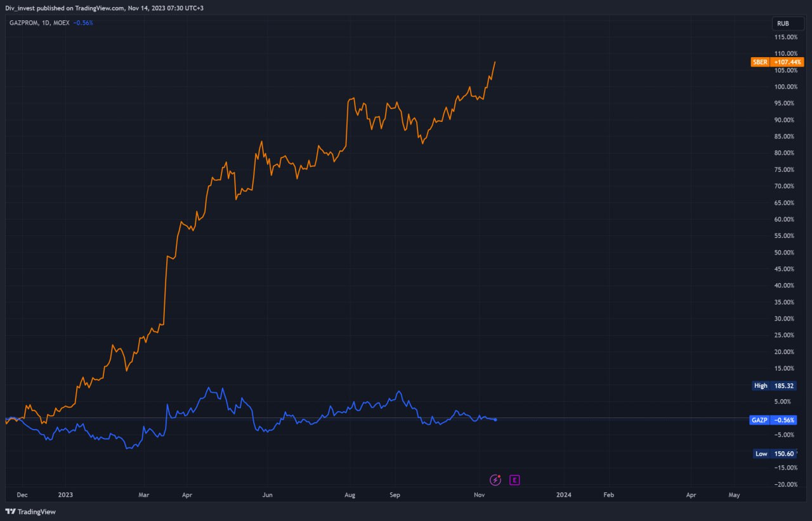Image resolution: width=812 pixels, height=521 pixels.
Task: Click the -0.56% change in legend
Action: point(83,23)
